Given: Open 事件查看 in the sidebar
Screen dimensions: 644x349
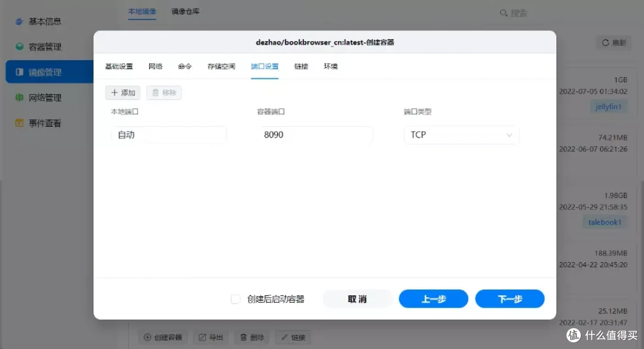Looking at the screenshot, I should [x=45, y=123].
